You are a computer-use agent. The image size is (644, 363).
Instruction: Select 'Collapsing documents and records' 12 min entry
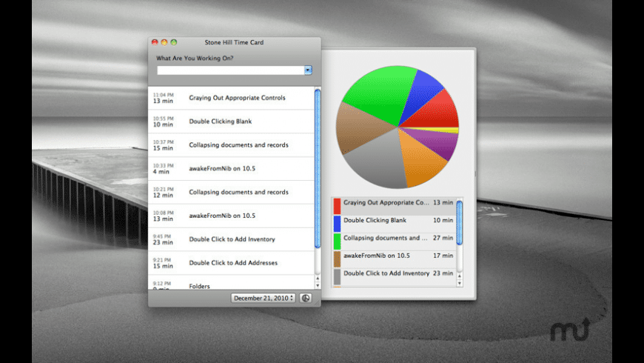point(231,192)
